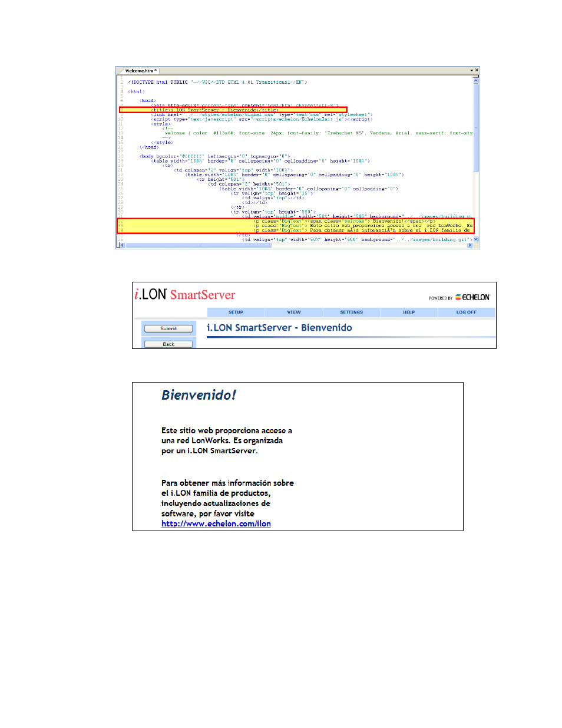Click the Back button

(168, 344)
